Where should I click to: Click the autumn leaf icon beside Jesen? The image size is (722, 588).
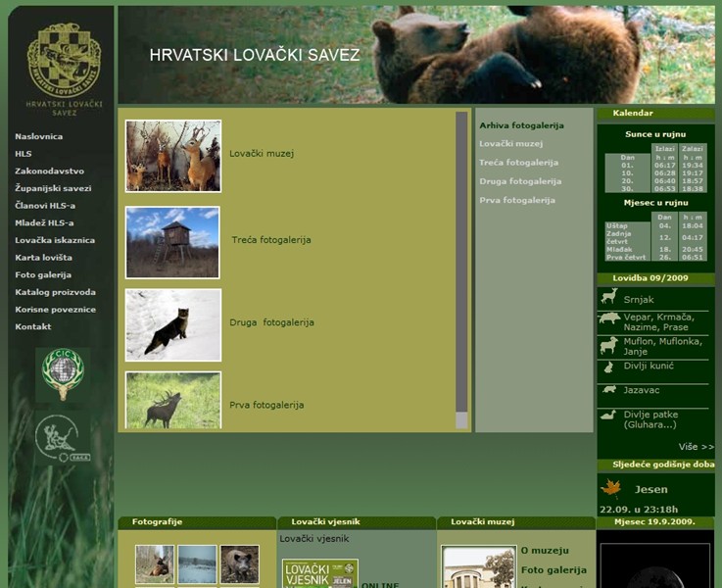[611, 489]
